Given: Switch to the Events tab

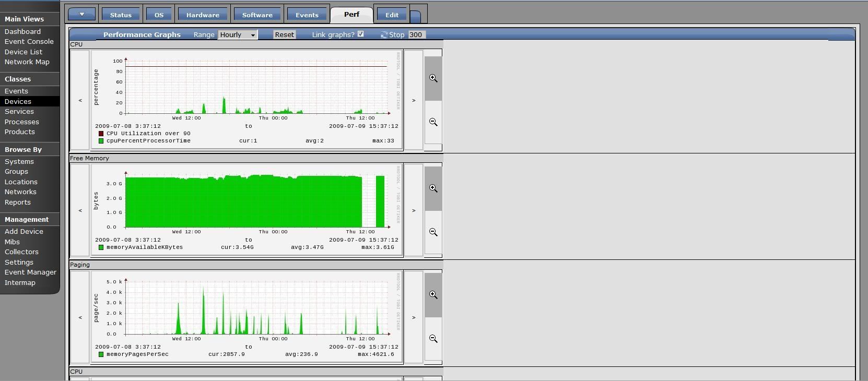Looking at the screenshot, I should (x=307, y=15).
